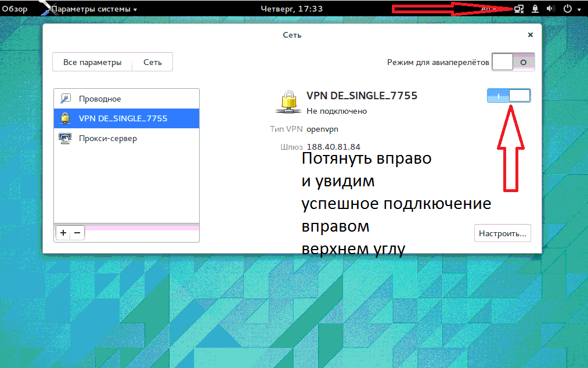Toggle Режим для авиаперелётов airplane mode switch
588x368 pixels.
tap(513, 62)
